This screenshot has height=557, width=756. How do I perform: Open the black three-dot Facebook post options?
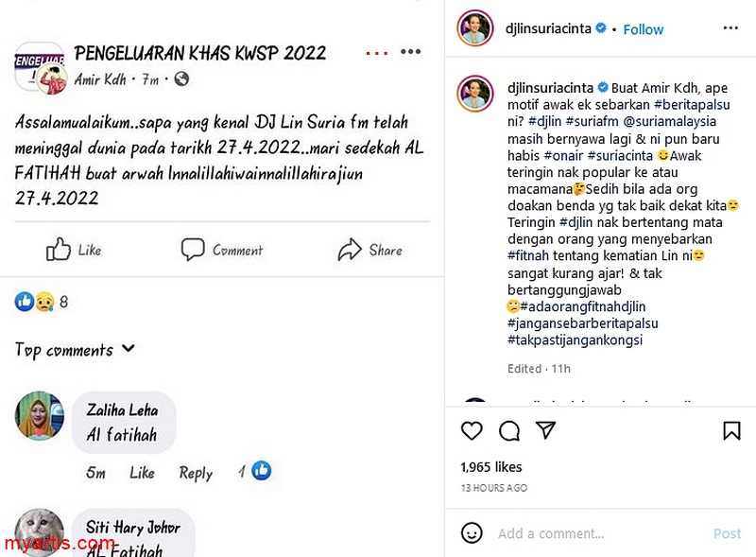tap(410, 52)
